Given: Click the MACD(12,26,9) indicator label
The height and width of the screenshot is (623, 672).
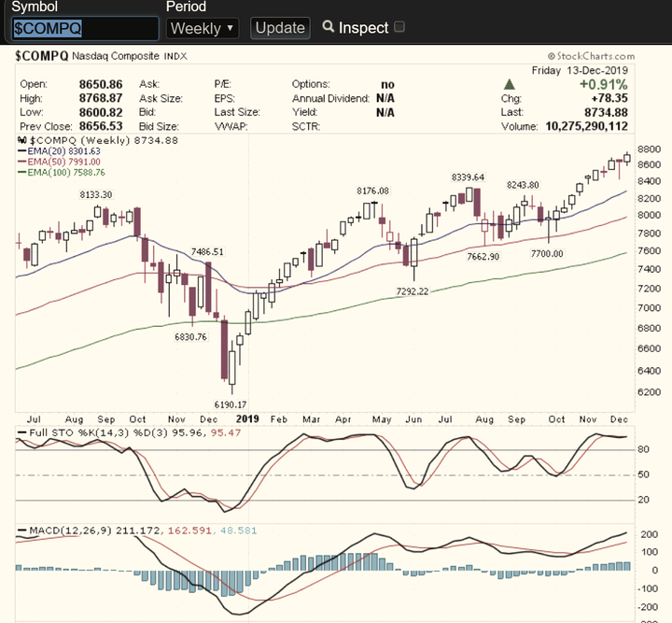Looking at the screenshot, I should tap(70, 531).
